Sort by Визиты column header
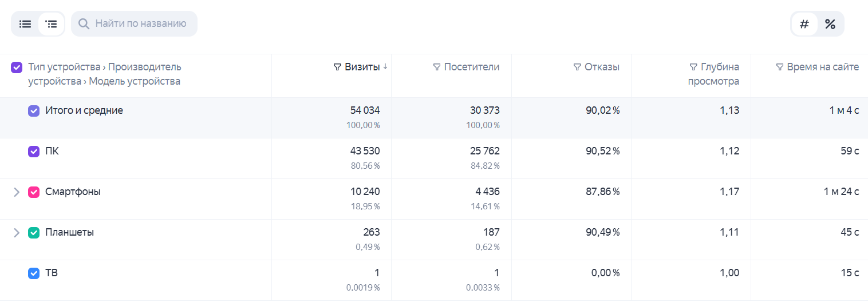 pos(362,67)
